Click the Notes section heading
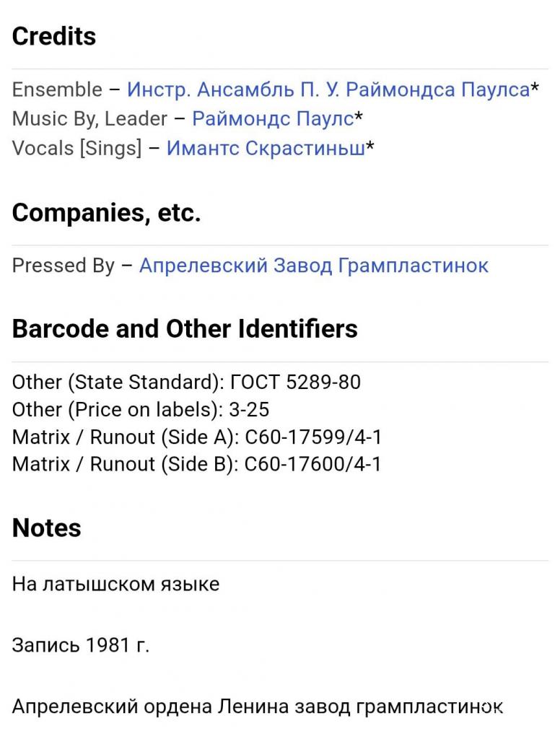This screenshot has height=739, width=560. [46, 528]
